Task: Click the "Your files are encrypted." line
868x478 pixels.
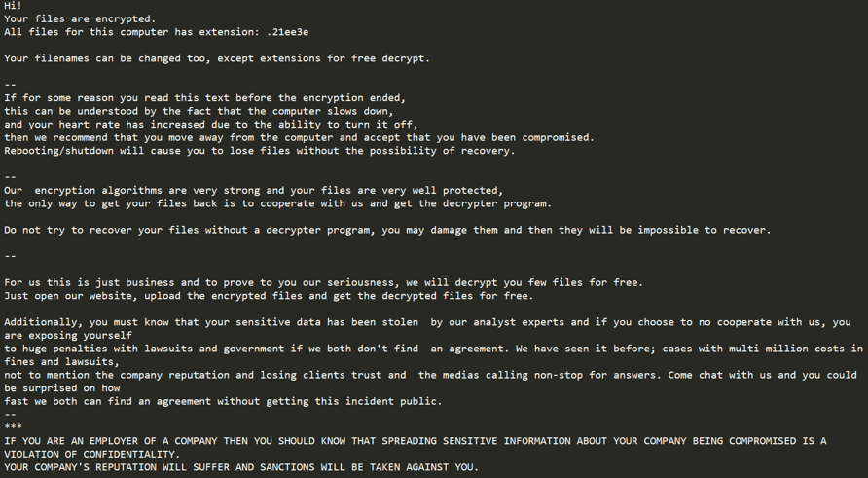Action: pyautogui.click(x=79, y=18)
